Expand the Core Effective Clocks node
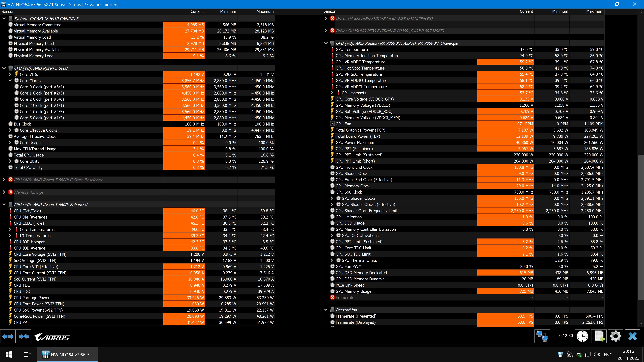The image size is (644, 362). coord(10,130)
